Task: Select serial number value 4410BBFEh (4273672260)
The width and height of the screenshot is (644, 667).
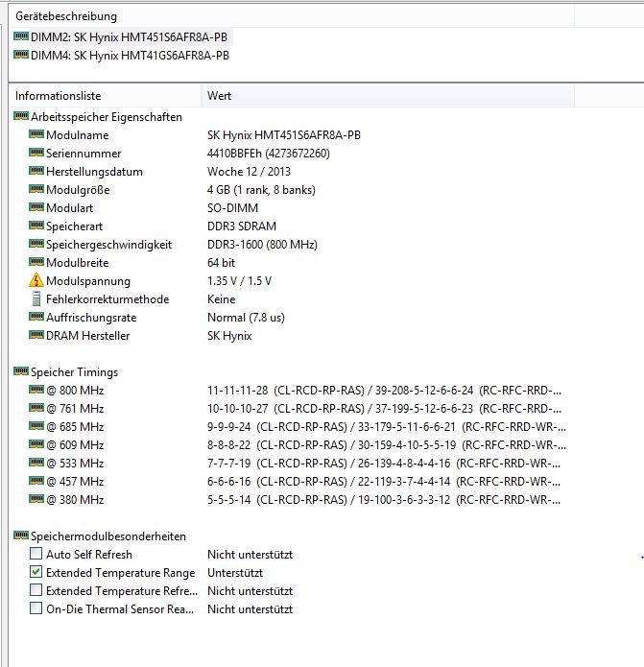Action: [x=269, y=154]
